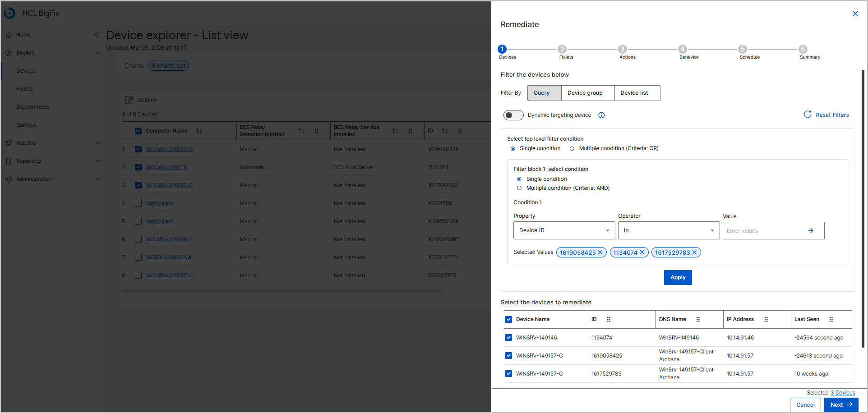Image resolution: width=868 pixels, height=413 pixels.
Task: Open the ID column options menu
Action: coord(609,319)
